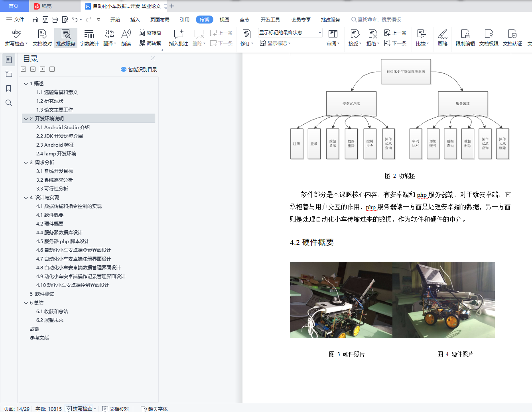The width and height of the screenshot is (532, 412).
Task: Collapse the 4 设计与实现 section
Action: [x=26, y=198]
